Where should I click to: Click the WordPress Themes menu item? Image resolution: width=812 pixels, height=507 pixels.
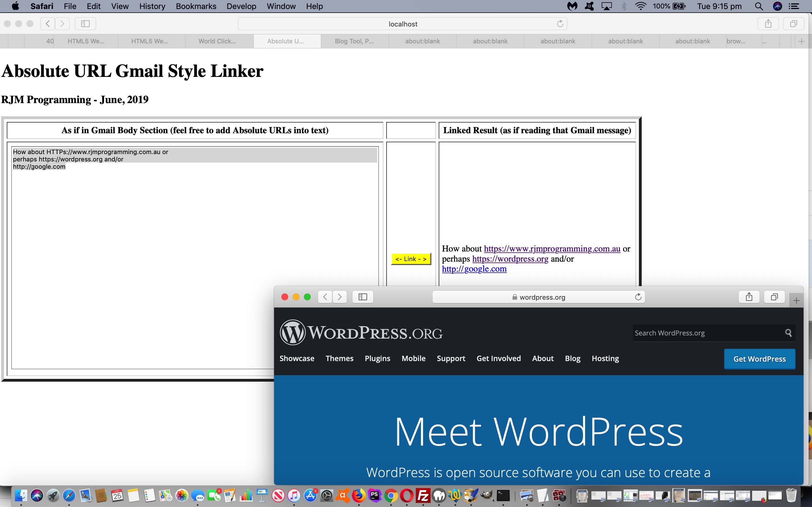(x=339, y=358)
